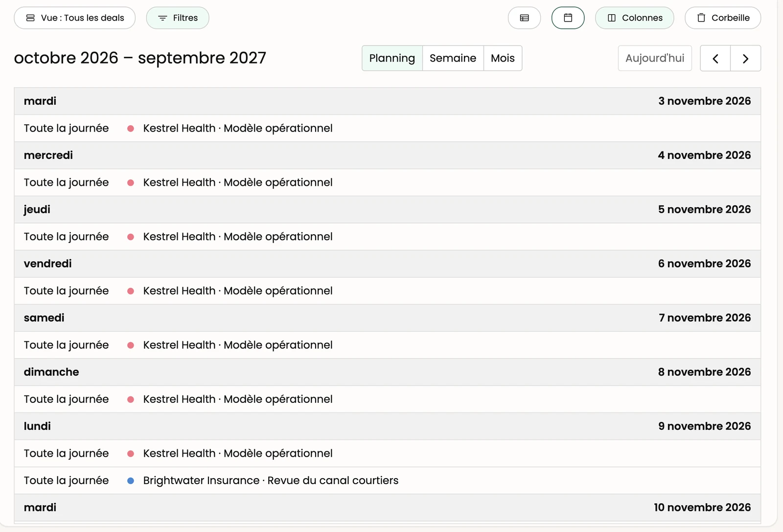Open the Vue : Tous les deals selector
Screen dimensions: 783x532
[75, 18]
